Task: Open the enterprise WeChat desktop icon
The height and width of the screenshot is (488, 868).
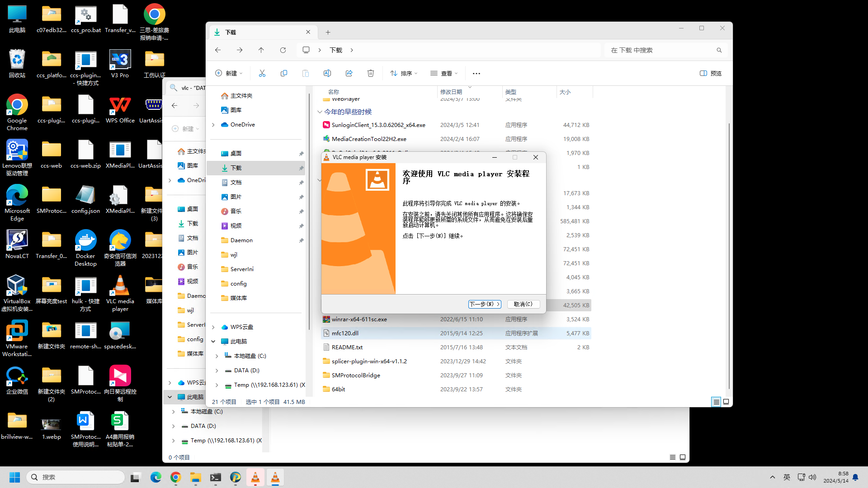Action: (17, 380)
